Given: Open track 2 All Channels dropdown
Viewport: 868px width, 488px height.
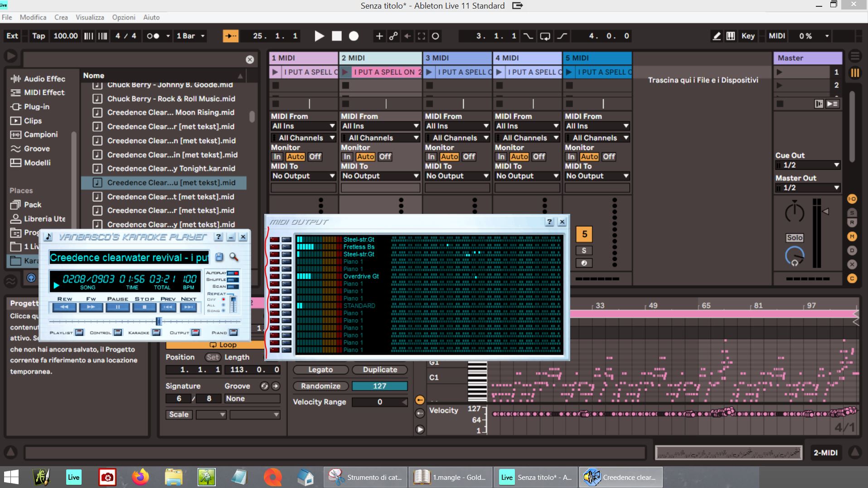Looking at the screenshot, I should coord(380,138).
